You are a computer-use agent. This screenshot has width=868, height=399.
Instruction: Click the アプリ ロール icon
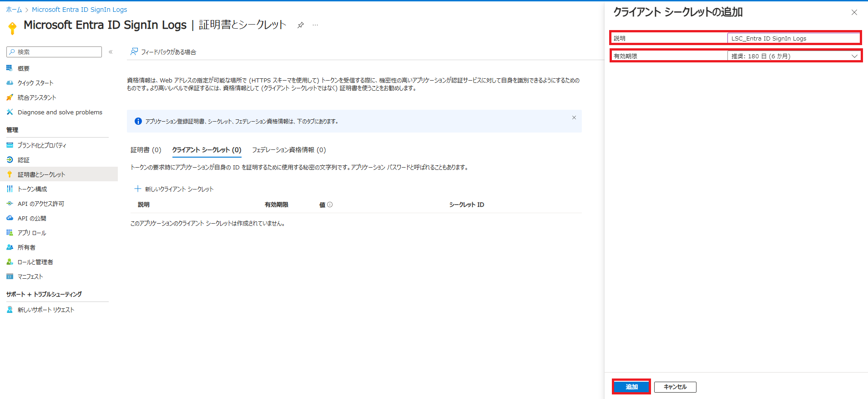(10, 233)
